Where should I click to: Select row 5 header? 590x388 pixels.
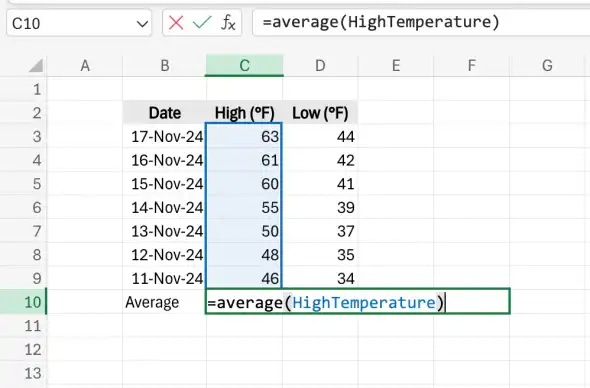tap(23, 184)
